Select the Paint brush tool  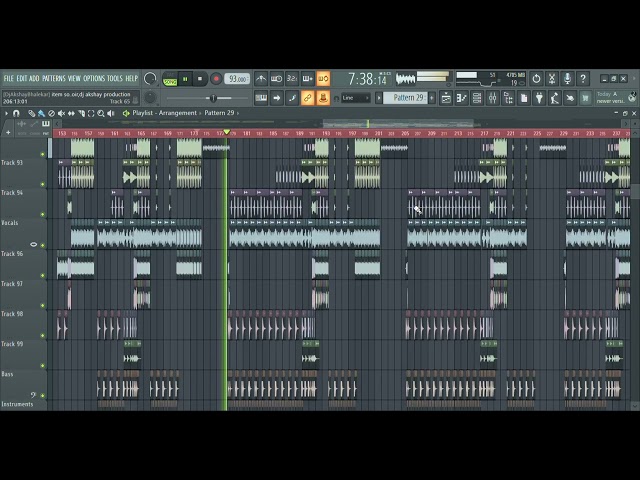(x=41, y=113)
